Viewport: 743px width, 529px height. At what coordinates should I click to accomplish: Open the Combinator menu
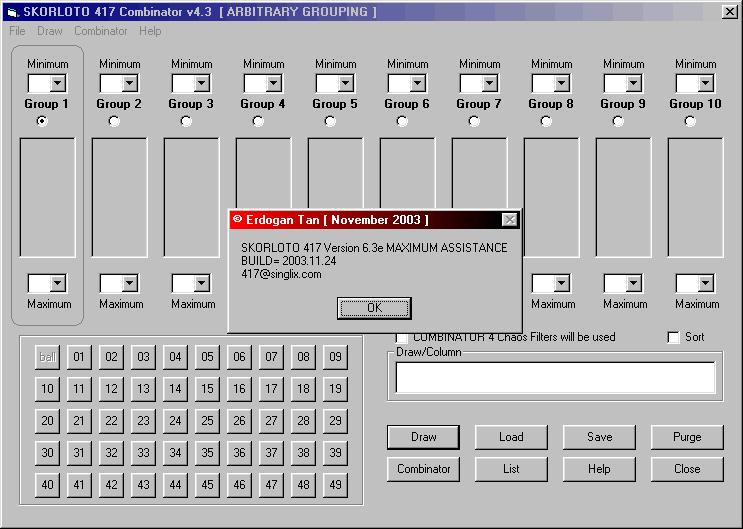[100, 31]
